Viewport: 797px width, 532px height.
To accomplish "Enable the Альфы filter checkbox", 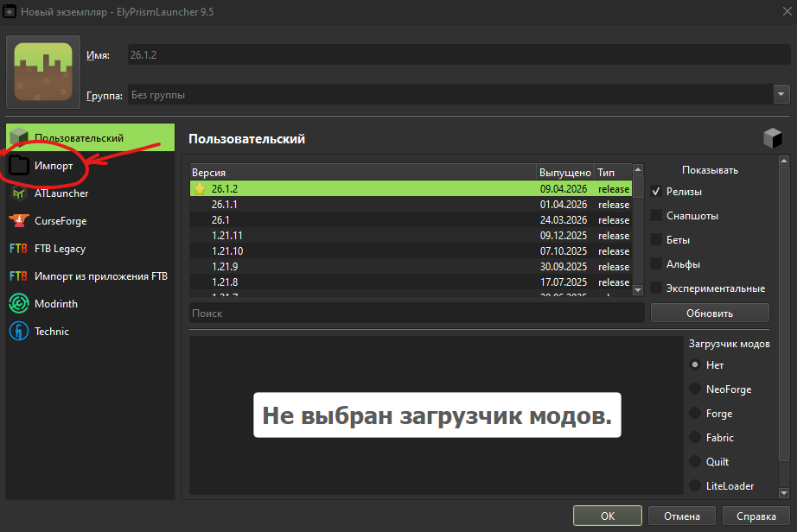I will (x=656, y=264).
